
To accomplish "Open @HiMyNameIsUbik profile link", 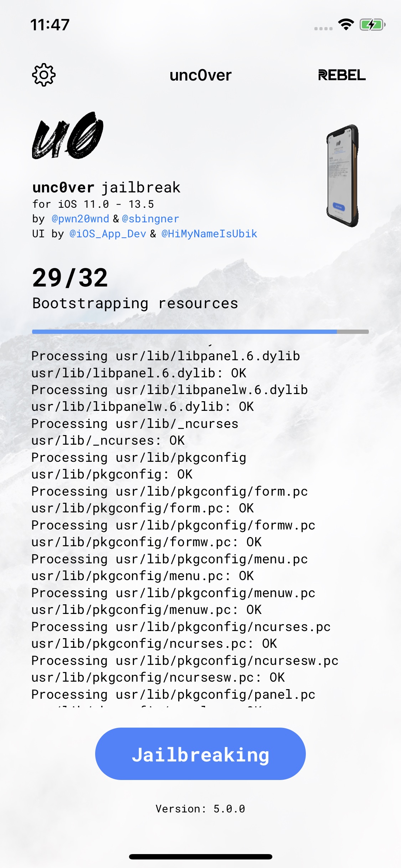I will pos(209,234).
